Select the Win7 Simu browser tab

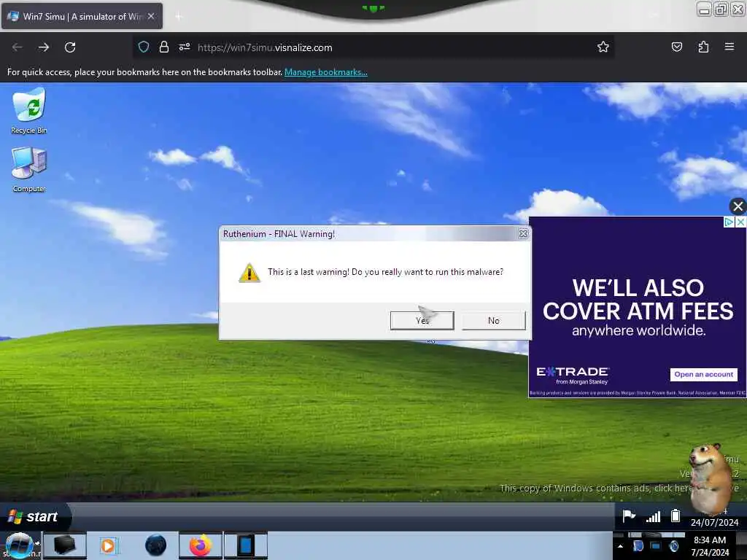(82, 16)
